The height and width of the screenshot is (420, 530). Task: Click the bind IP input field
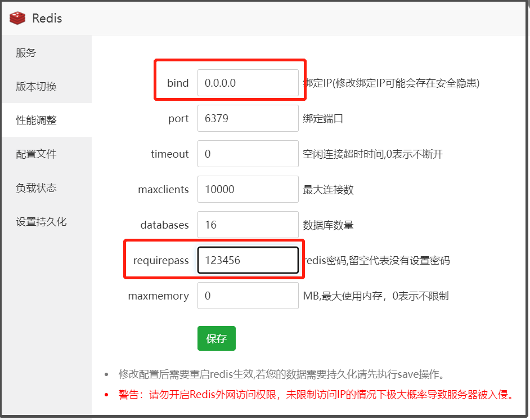(x=248, y=83)
